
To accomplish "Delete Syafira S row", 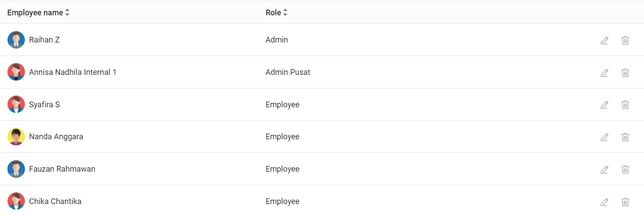I will pyautogui.click(x=625, y=105).
